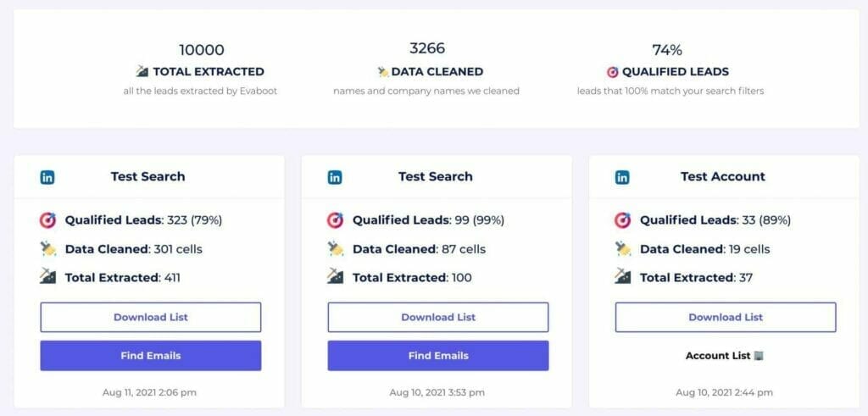Download list for Test Account

[x=726, y=317]
